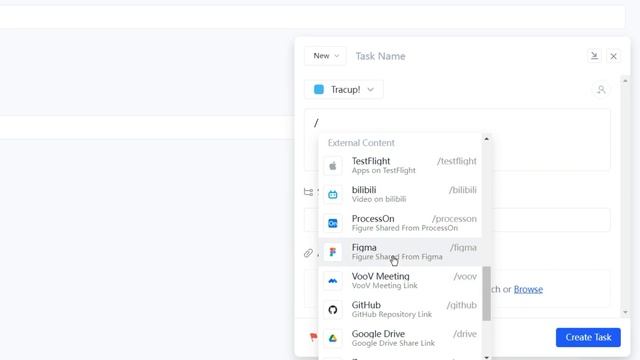This screenshot has height=360, width=640.
Task: Click the bilibili TV icon
Action: point(333,195)
